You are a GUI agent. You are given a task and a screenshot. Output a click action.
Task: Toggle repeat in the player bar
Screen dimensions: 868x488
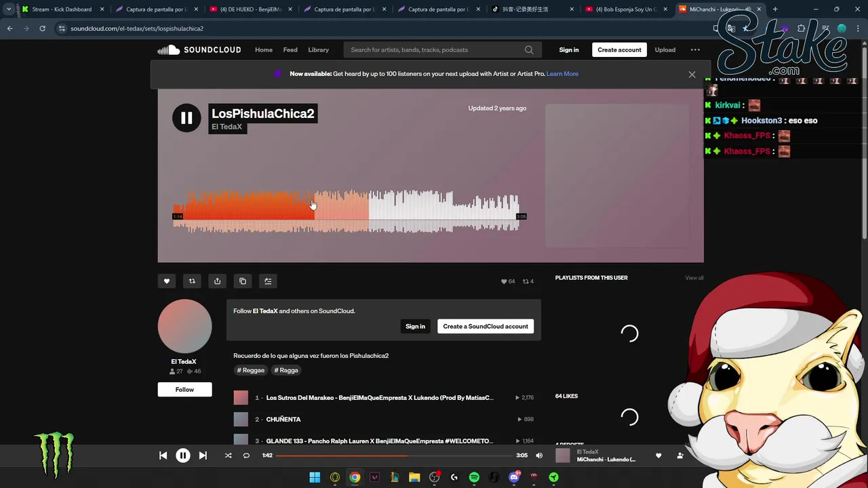coord(246,455)
